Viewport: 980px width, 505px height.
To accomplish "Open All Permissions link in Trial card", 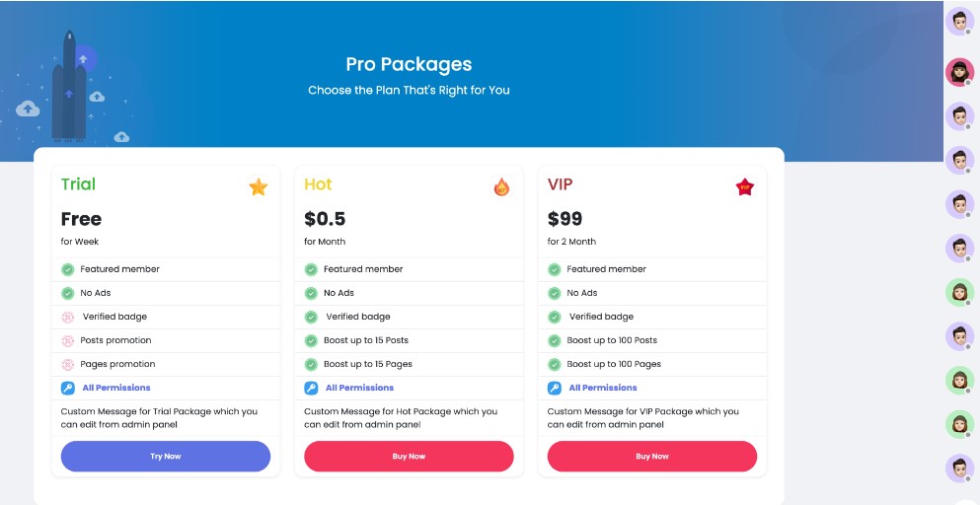I will pos(116,388).
